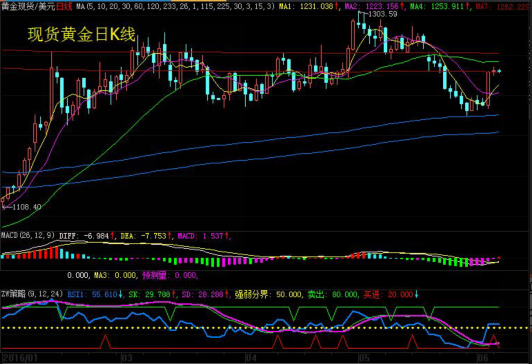Open the 黄金现货/美元 symbol title

pyautogui.click(x=28, y=6)
